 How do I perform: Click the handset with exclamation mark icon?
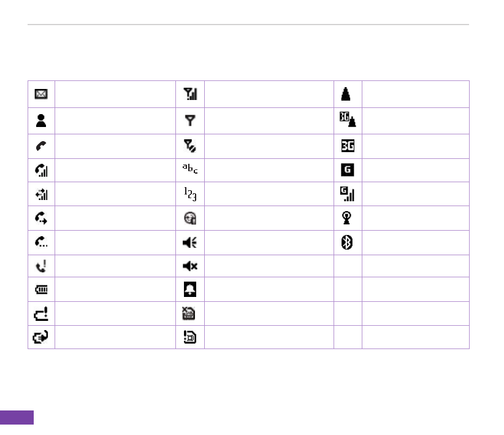coord(42,266)
